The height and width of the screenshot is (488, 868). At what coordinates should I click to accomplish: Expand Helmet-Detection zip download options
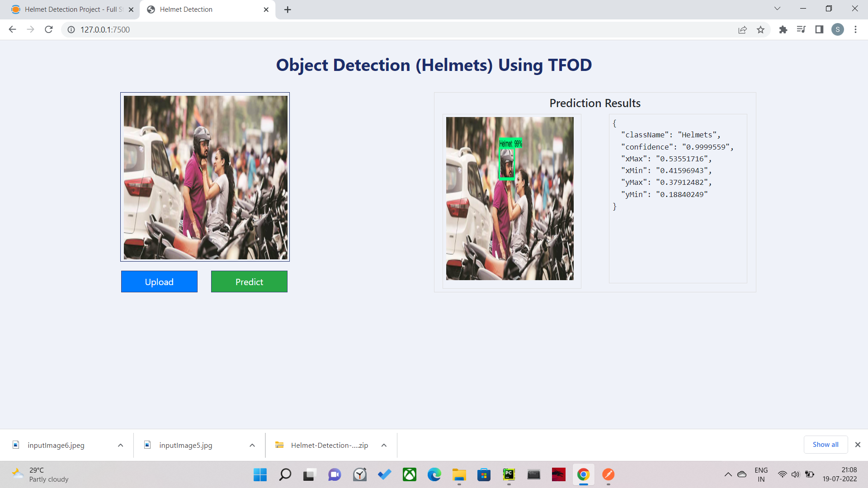(384, 445)
